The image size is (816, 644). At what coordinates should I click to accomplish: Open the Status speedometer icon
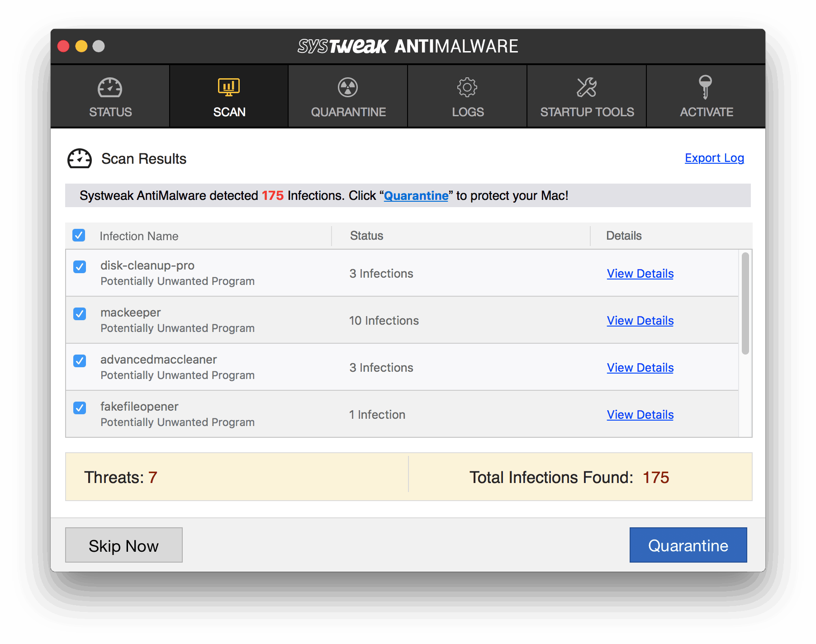[110, 87]
